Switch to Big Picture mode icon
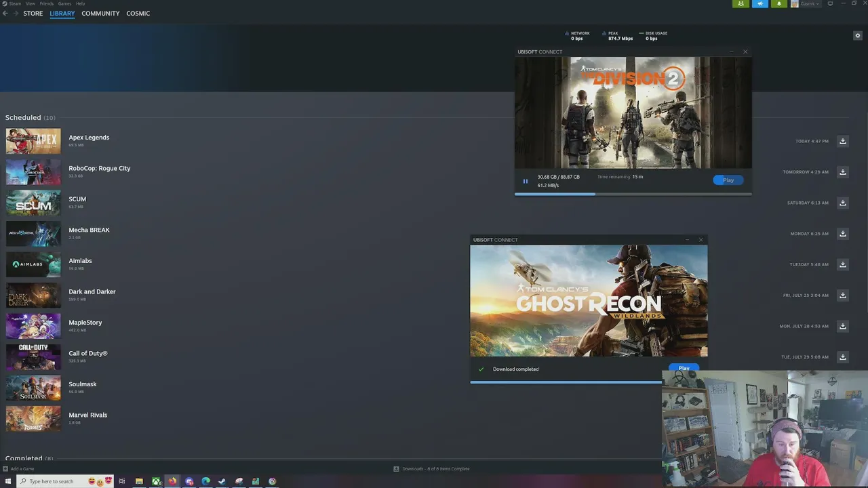 [830, 3]
